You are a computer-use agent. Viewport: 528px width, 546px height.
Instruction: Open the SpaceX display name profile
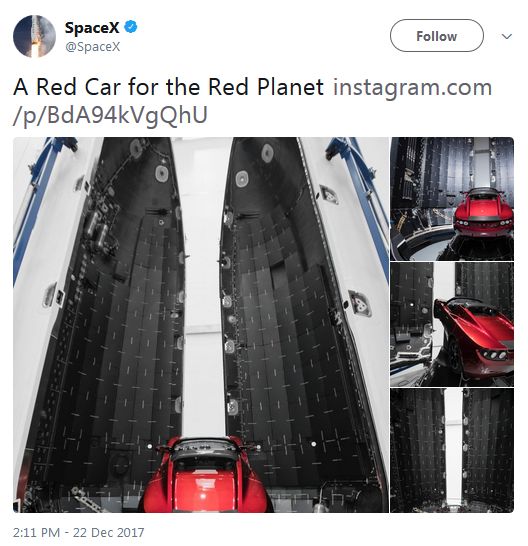92,28
